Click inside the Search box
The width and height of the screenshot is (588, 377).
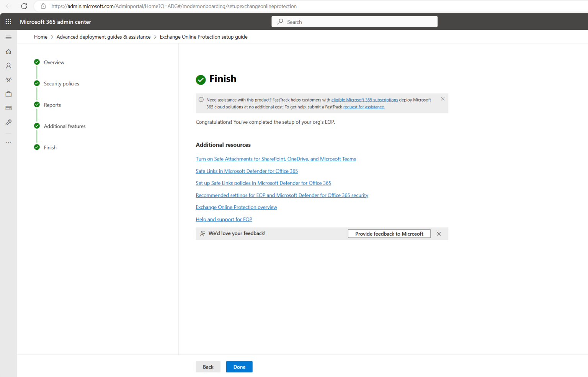[x=354, y=21]
